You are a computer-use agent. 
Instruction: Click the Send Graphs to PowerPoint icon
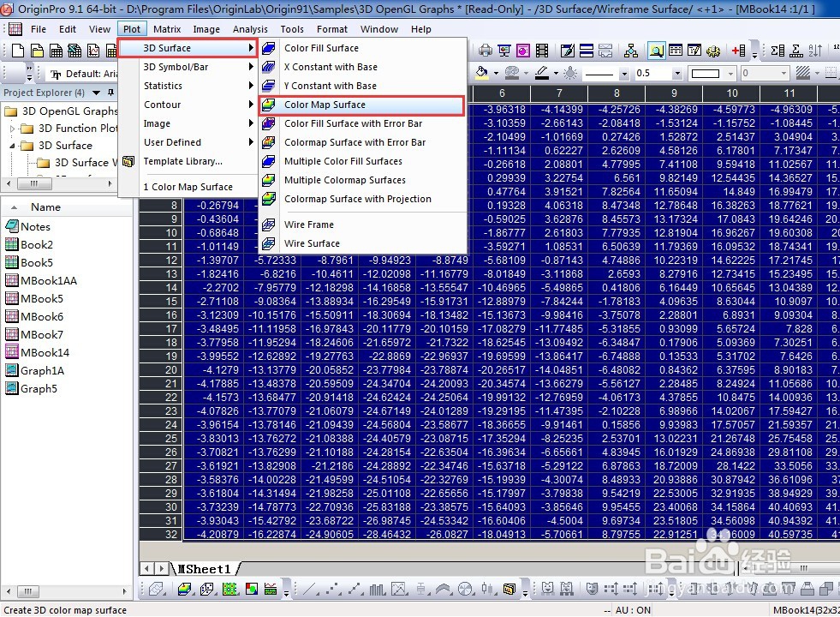[x=523, y=51]
